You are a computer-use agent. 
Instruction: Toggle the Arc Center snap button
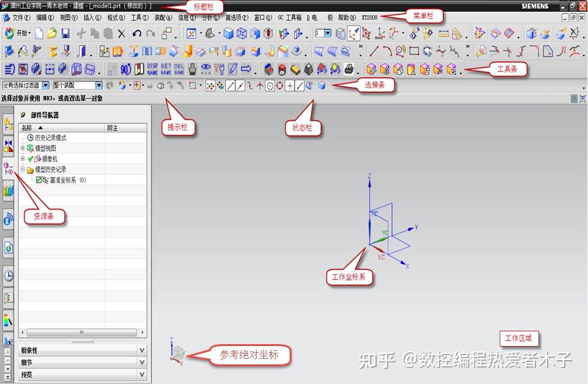point(269,86)
